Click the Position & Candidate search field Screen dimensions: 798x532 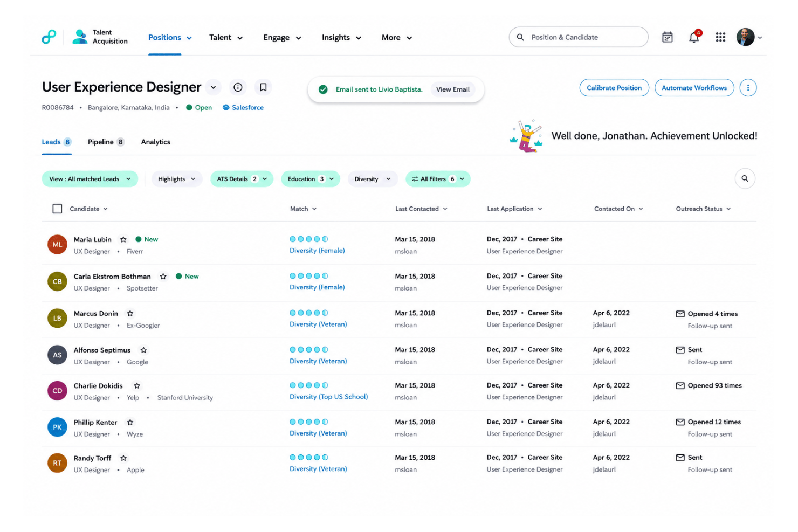click(578, 37)
